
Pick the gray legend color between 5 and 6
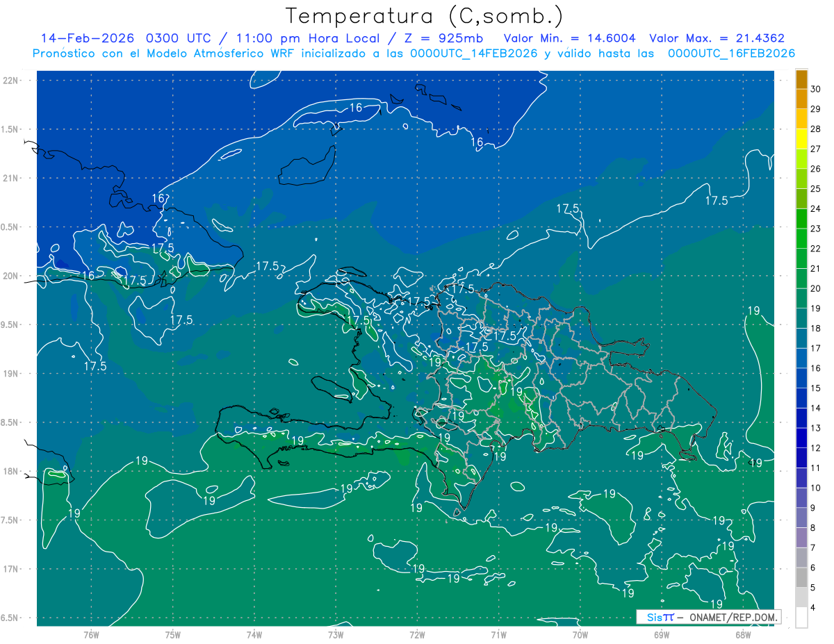[801, 578]
